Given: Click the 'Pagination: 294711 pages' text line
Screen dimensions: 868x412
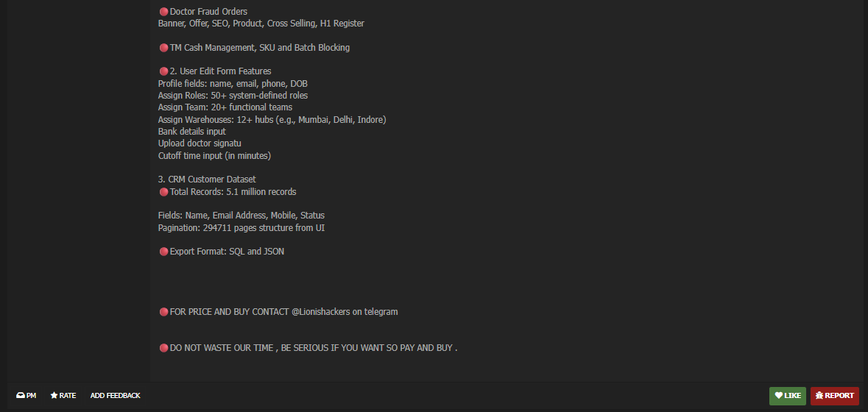Looking at the screenshot, I should [241, 228].
